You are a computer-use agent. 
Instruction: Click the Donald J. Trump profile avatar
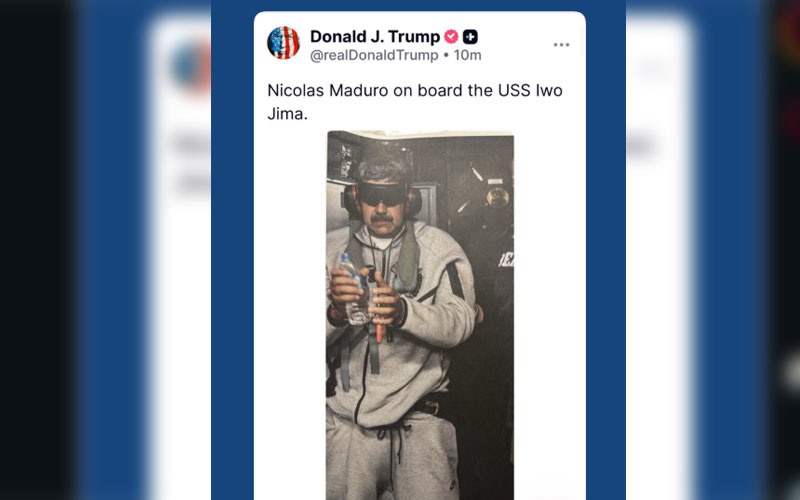coord(283,43)
